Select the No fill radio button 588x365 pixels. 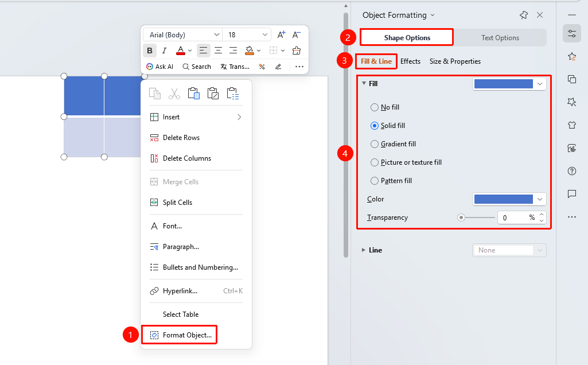pos(374,107)
